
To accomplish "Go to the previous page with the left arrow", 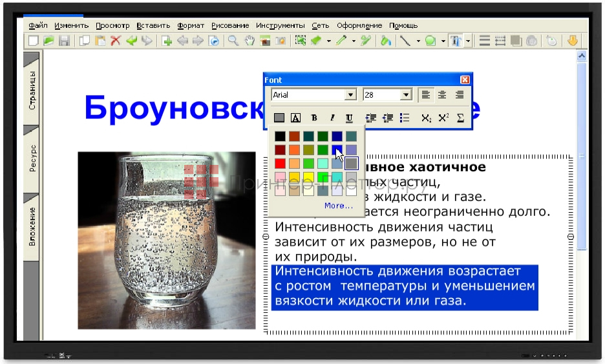I will [x=182, y=41].
